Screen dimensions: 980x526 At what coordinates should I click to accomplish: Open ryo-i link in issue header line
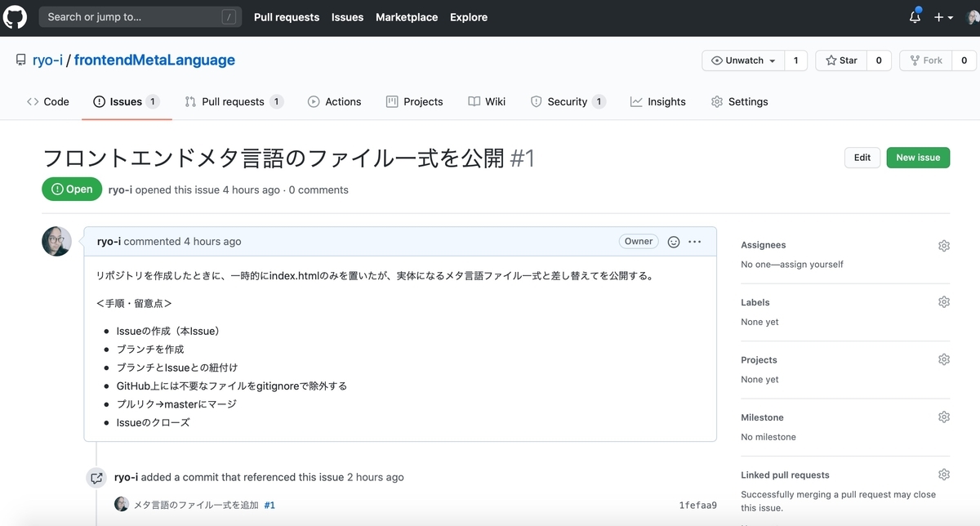point(120,189)
